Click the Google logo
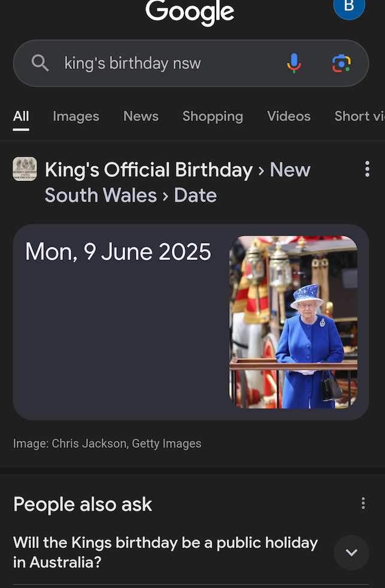 [x=190, y=12]
